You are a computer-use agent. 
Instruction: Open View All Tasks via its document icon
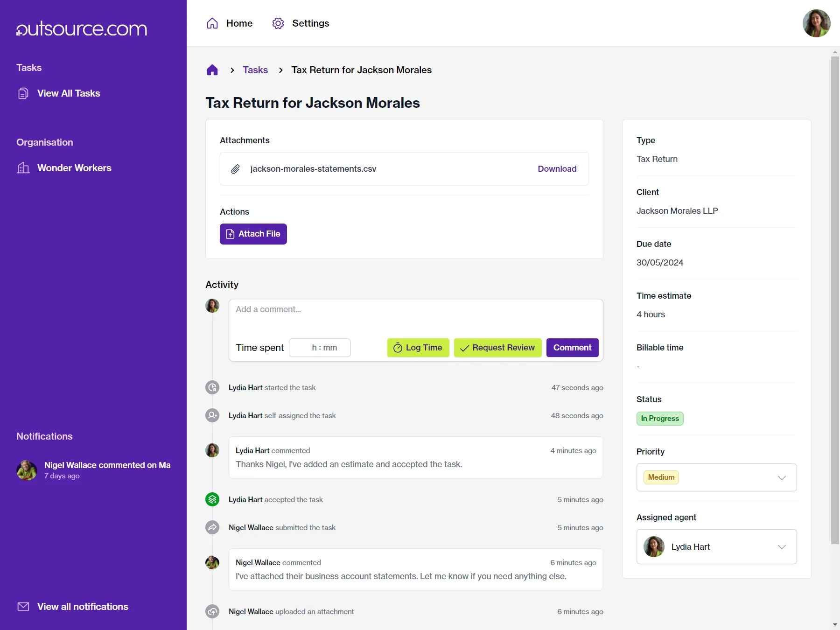coord(23,93)
